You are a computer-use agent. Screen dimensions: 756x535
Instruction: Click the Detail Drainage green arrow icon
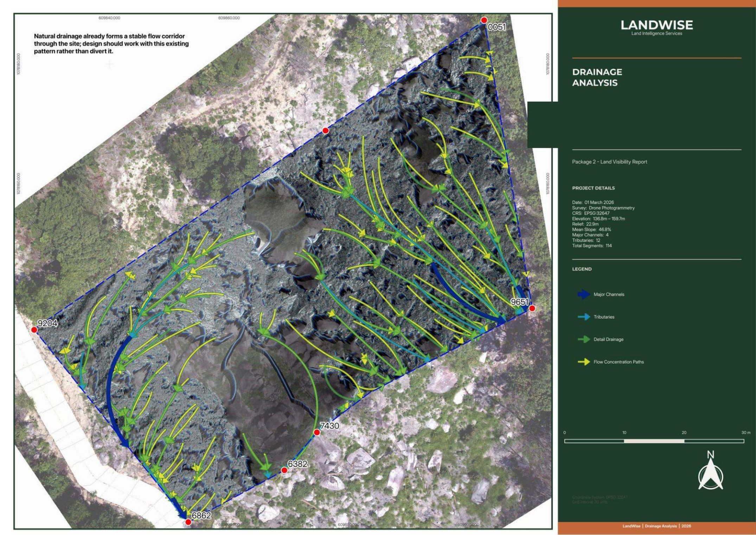pos(583,339)
